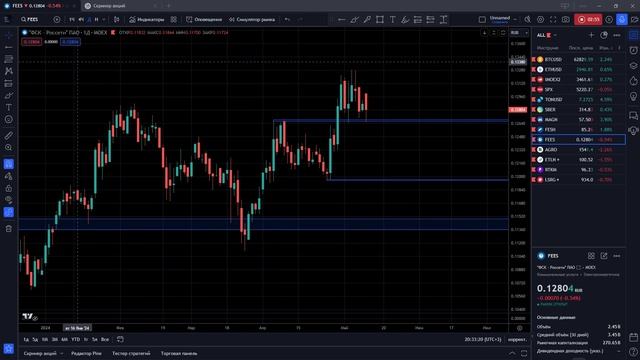
Task: Select the text tool in left toolbar
Action: tap(9, 107)
